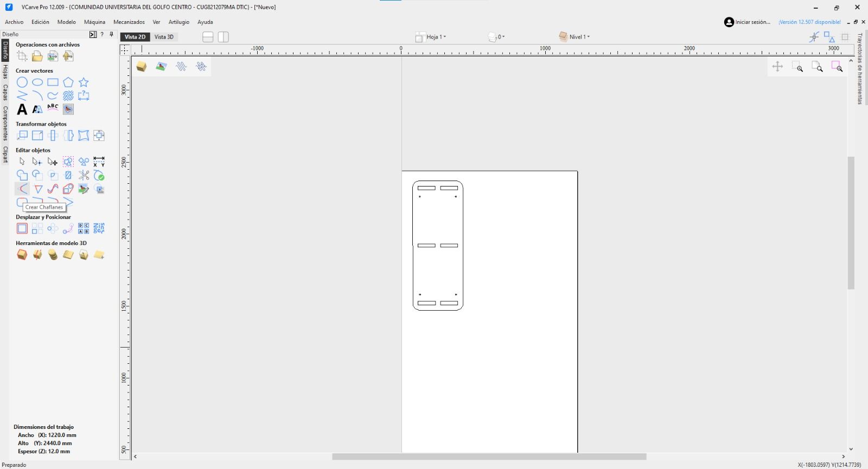Image resolution: width=868 pixels, height=469 pixels.
Task: Open the Diseño panel help question mark
Action: 102,34
